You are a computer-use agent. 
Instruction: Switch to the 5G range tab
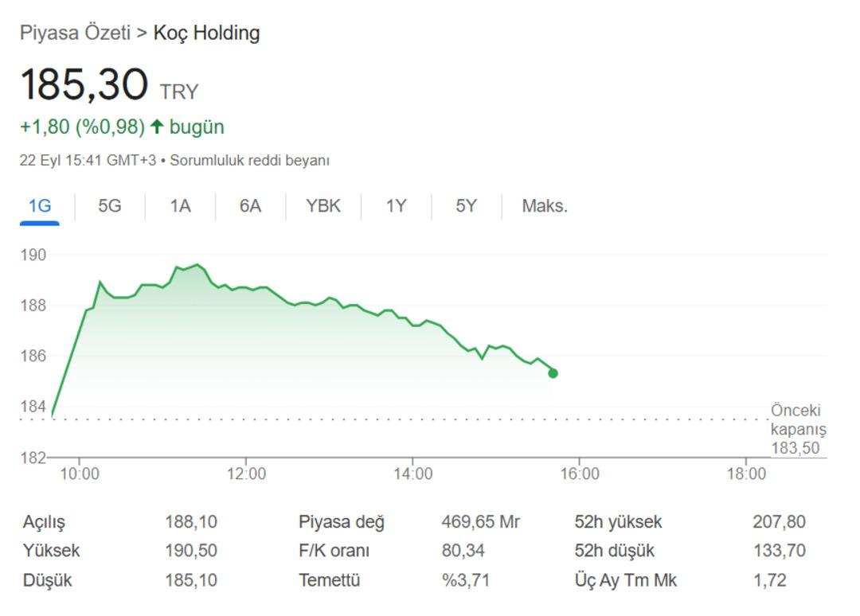(110, 206)
